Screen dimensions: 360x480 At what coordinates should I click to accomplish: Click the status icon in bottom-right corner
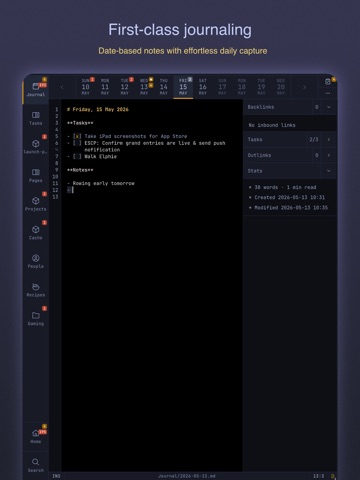click(332, 476)
